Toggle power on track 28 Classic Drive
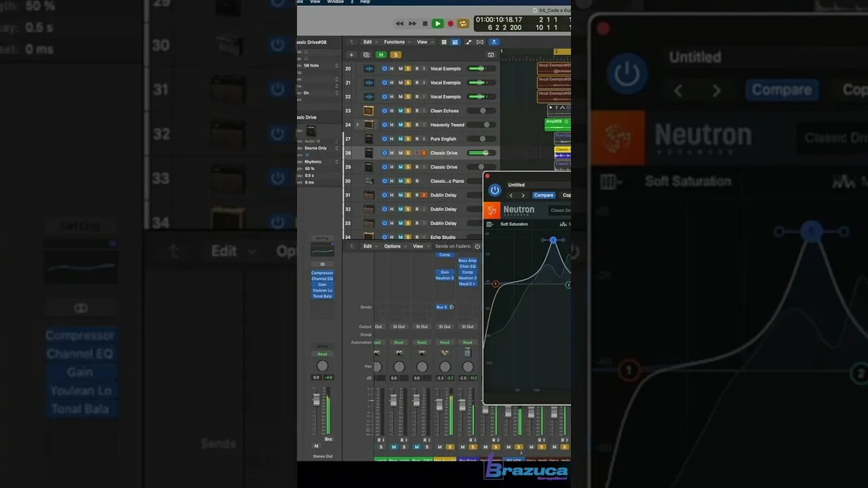The image size is (868, 488). (x=384, y=153)
